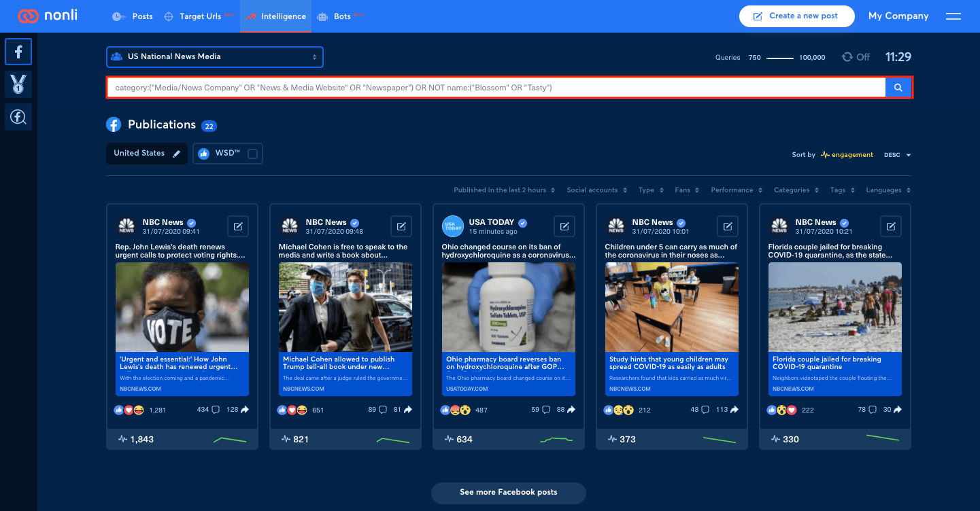Open the NBCNEWS.COM link on Cohen post
Viewport: 980px width, 511px height.
coord(303,389)
